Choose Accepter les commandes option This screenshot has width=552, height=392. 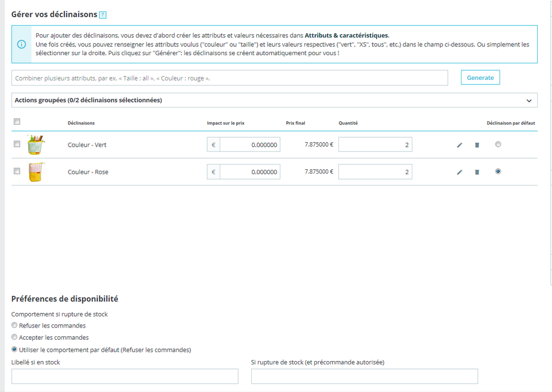[14, 337]
